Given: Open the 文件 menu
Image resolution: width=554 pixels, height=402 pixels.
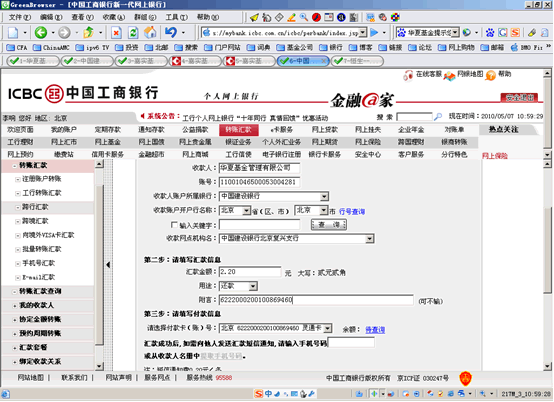Looking at the screenshot, I should 19,17.
